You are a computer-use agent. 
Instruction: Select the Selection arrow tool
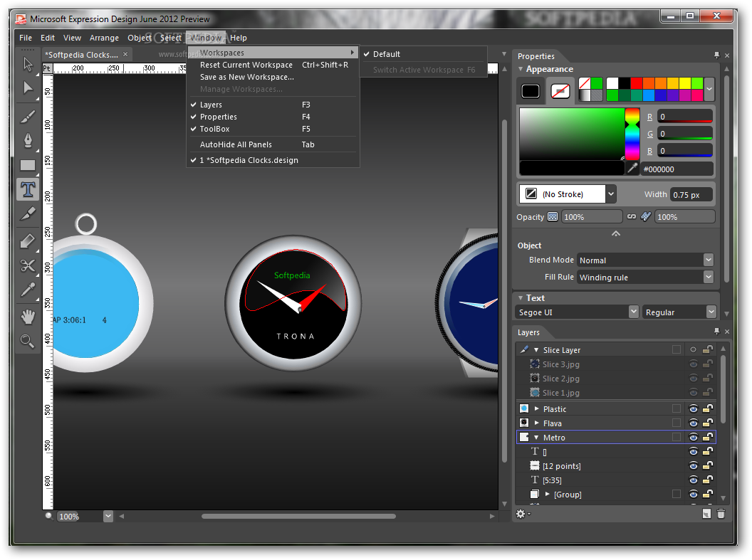28,64
